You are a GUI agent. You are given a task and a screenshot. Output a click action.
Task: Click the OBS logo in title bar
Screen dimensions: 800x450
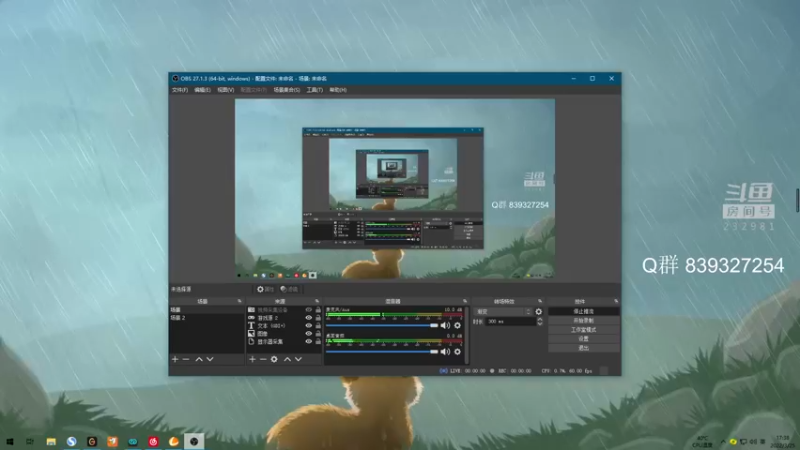click(x=176, y=79)
